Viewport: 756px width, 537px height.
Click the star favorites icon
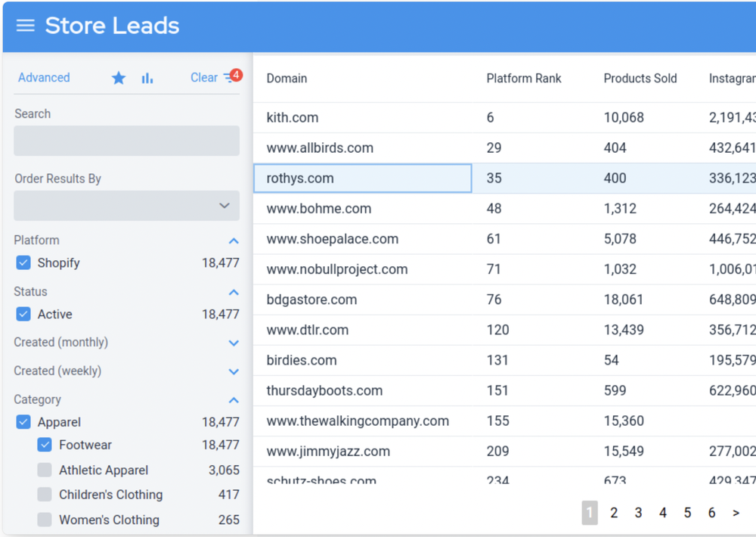tap(119, 77)
